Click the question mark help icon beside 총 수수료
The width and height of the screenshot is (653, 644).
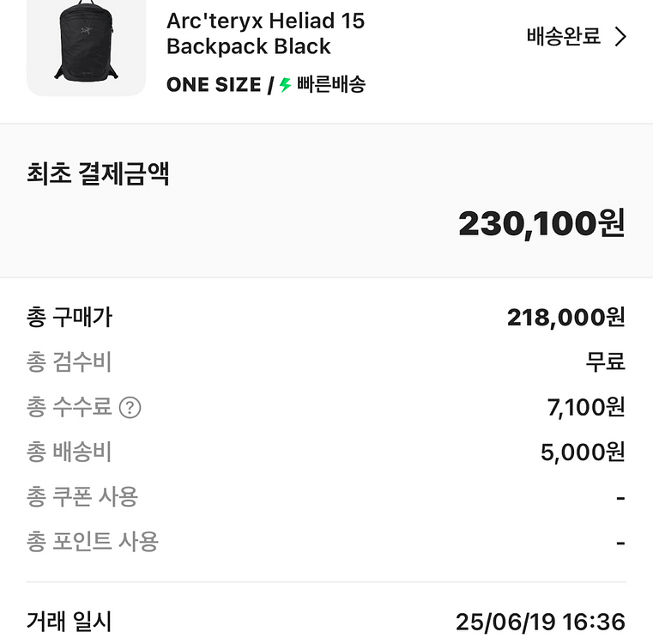click(130, 407)
